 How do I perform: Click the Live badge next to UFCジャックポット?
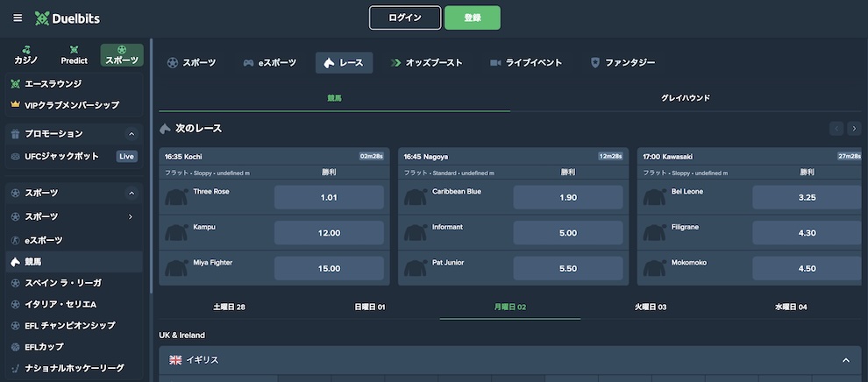pos(127,157)
